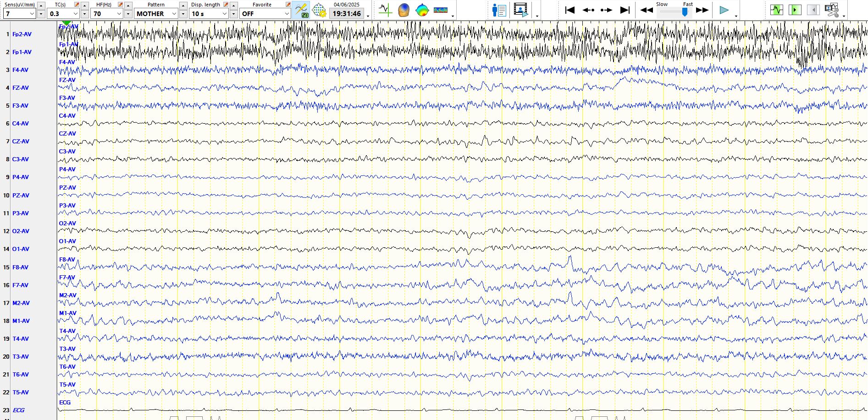Increase HF(Hz) with the up stepper
Image resolution: width=868 pixels, height=420 pixels.
coord(128,5)
